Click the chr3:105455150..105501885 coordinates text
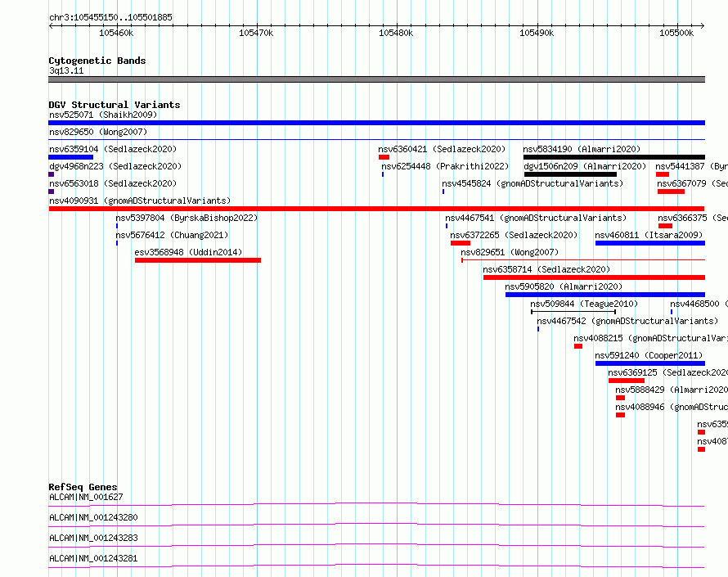 click(x=110, y=17)
